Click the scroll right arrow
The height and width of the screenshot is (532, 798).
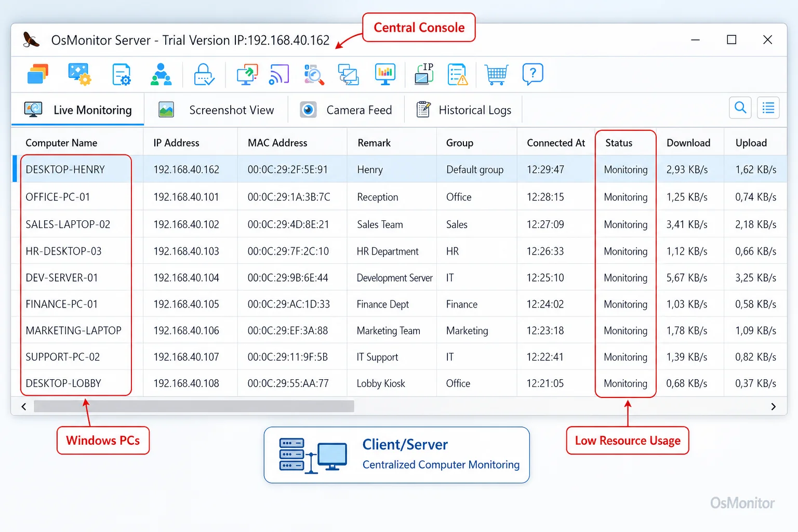773,407
